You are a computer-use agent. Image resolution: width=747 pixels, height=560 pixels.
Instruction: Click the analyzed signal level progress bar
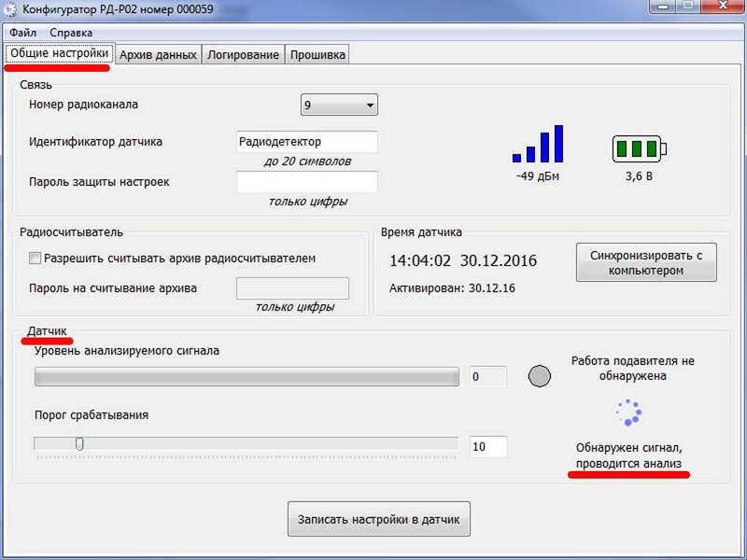247,376
